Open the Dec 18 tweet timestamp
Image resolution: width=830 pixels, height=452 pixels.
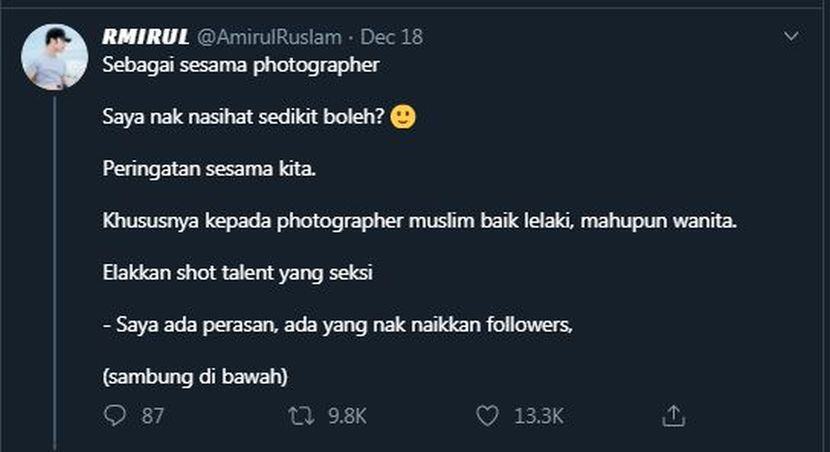point(391,37)
